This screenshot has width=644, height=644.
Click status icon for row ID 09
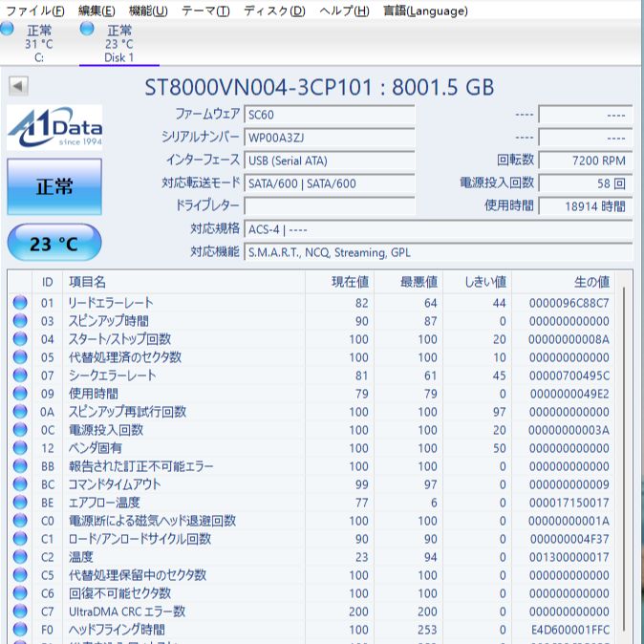20,394
